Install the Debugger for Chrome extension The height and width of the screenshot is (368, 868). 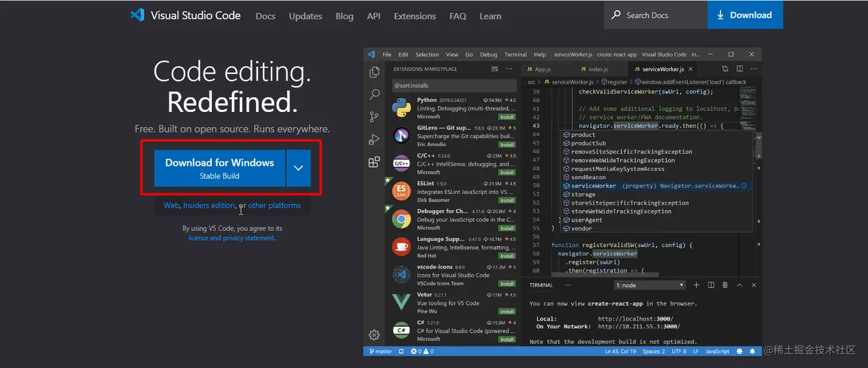pyautogui.click(x=507, y=228)
